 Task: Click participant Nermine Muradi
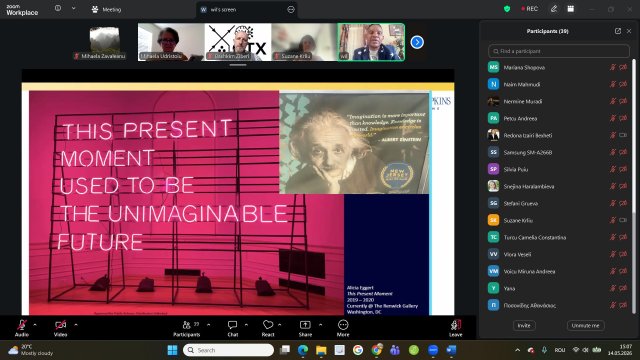tap(558, 101)
